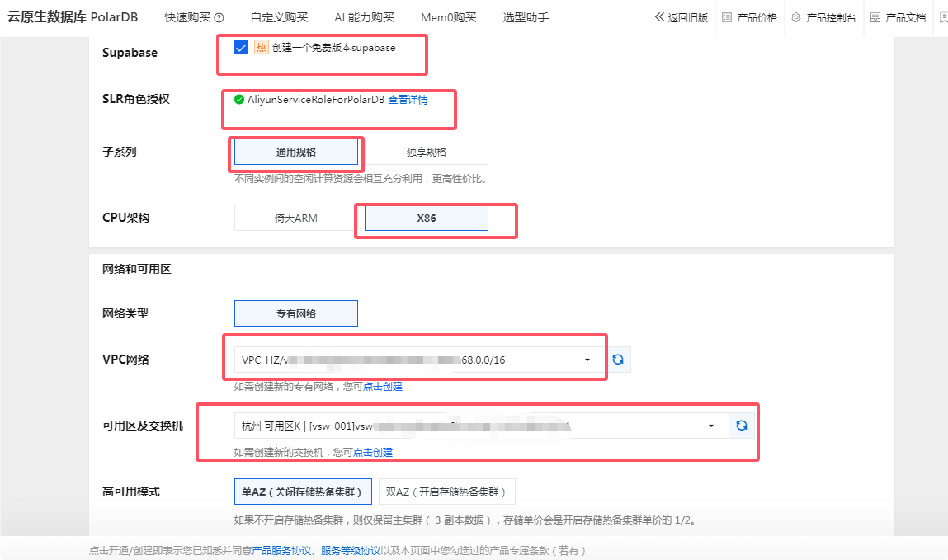This screenshot has height=560, width=948.
Task: Click the 产品控制台 console gear icon
Action: click(x=795, y=17)
